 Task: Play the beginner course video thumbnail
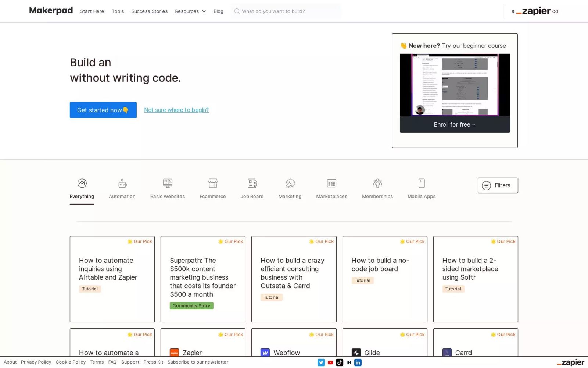(455, 85)
